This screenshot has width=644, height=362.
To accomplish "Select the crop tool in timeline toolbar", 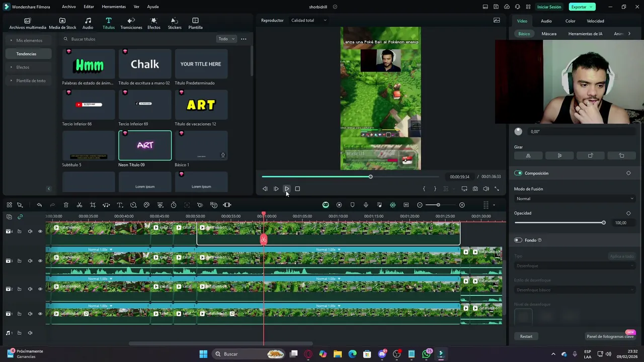I will 93,205.
